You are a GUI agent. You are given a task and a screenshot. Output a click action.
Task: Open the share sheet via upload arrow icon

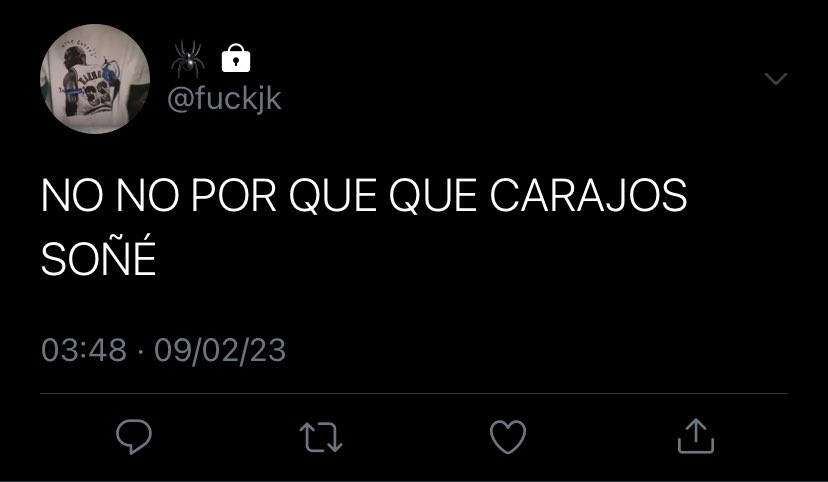point(696,436)
